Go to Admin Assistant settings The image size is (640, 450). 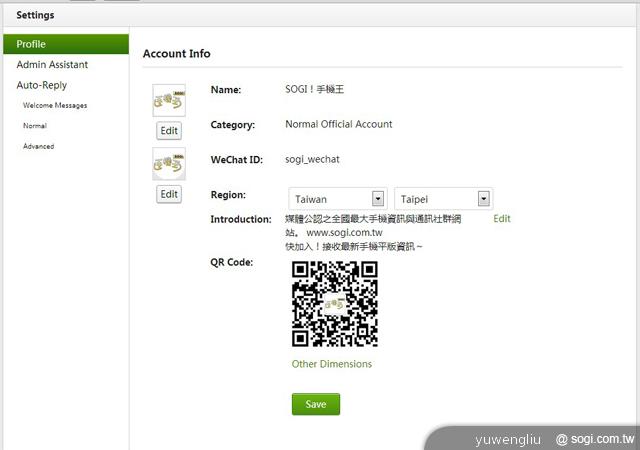point(52,65)
